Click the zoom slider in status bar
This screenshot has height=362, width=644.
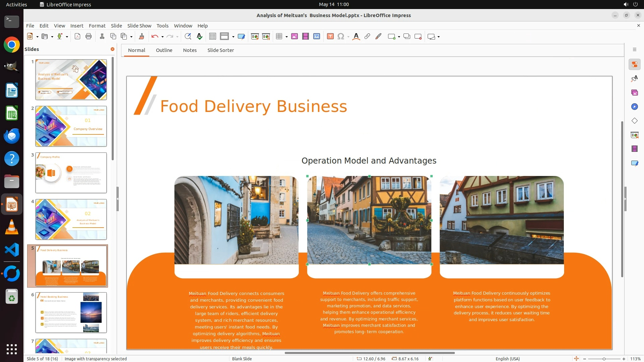tap(604, 359)
